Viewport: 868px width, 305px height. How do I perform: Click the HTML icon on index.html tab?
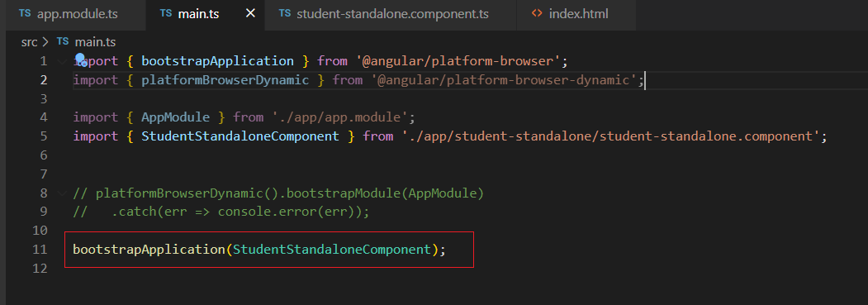pyautogui.click(x=537, y=14)
